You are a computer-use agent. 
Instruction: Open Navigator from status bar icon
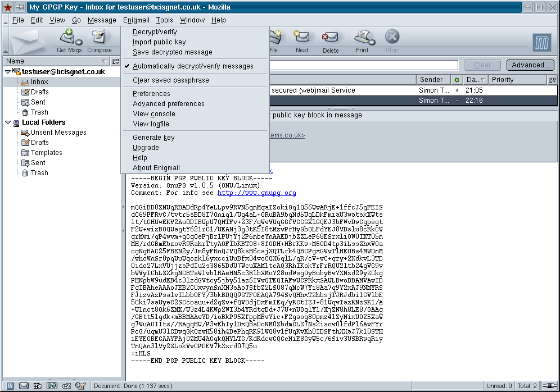[x=10, y=386]
